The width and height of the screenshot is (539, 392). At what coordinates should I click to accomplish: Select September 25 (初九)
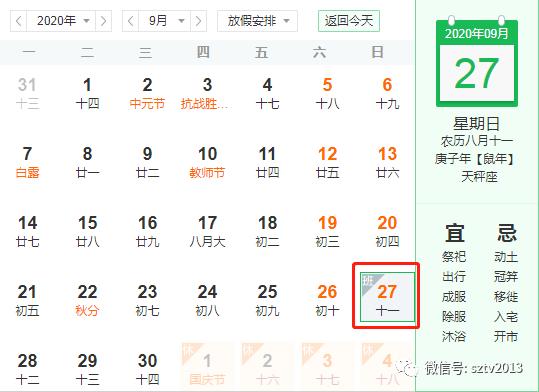coord(267,301)
